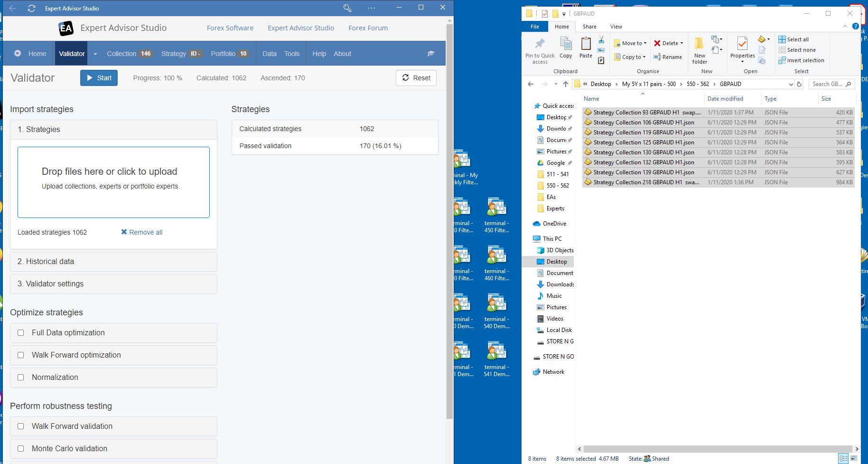This screenshot has height=464, width=868.
Task: Click Paste shortcut icon in Clipboard group
Action: click(x=601, y=60)
